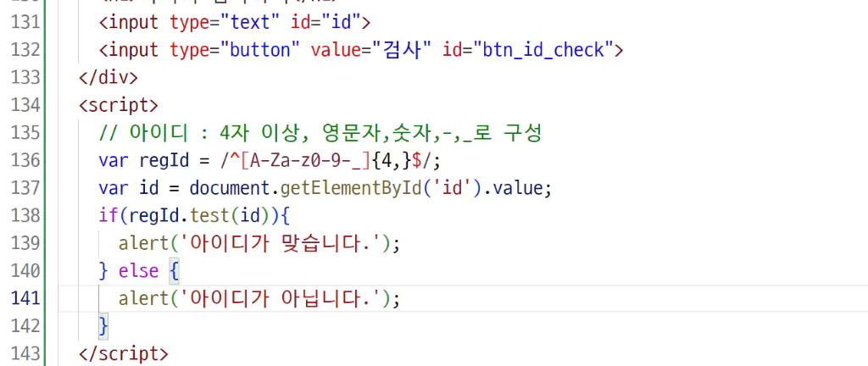Image resolution: width=868 pixels, height=366 pixels.
Task: Click the opening <script> tag
Action: 119,106
